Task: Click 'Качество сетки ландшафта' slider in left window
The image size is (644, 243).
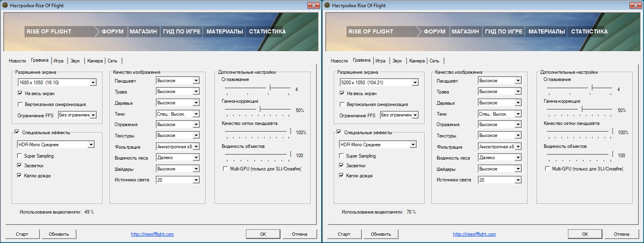Action: pos(258,131)
